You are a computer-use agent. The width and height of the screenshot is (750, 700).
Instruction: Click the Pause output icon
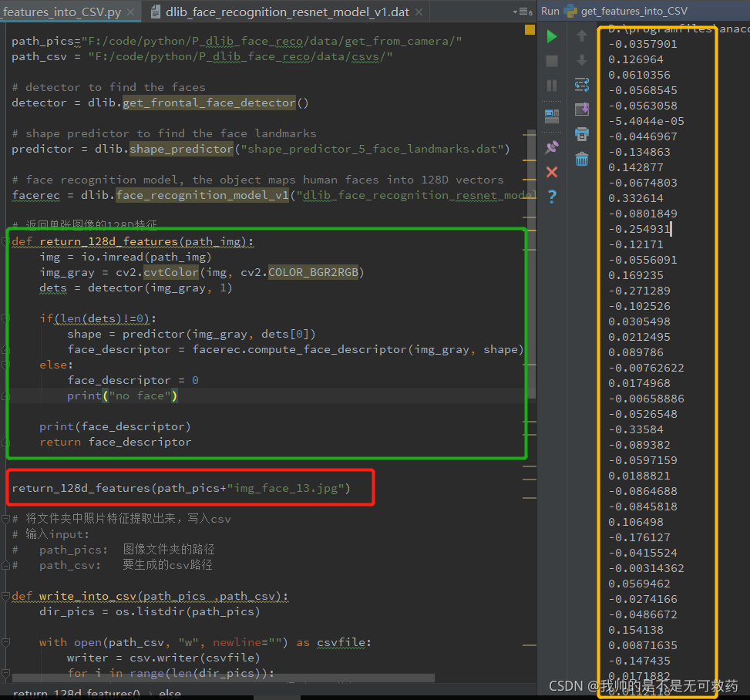point(551,86)
